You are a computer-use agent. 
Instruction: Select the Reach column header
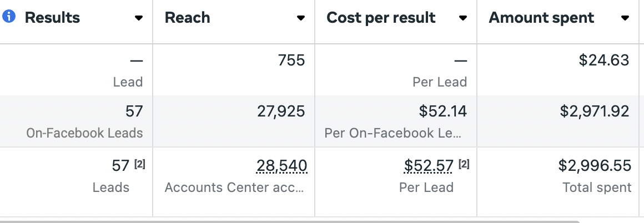click(x=187, y=18)
